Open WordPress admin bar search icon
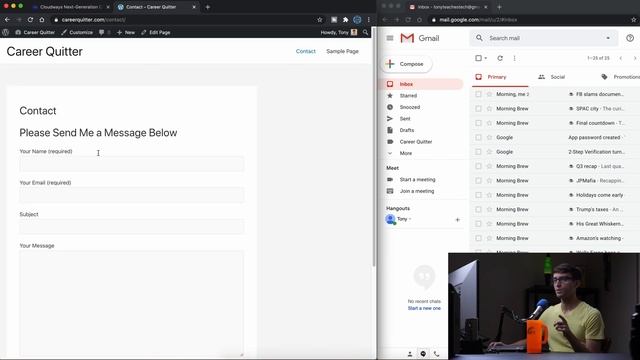The image size is (640, 360). [x=365, y=32]
